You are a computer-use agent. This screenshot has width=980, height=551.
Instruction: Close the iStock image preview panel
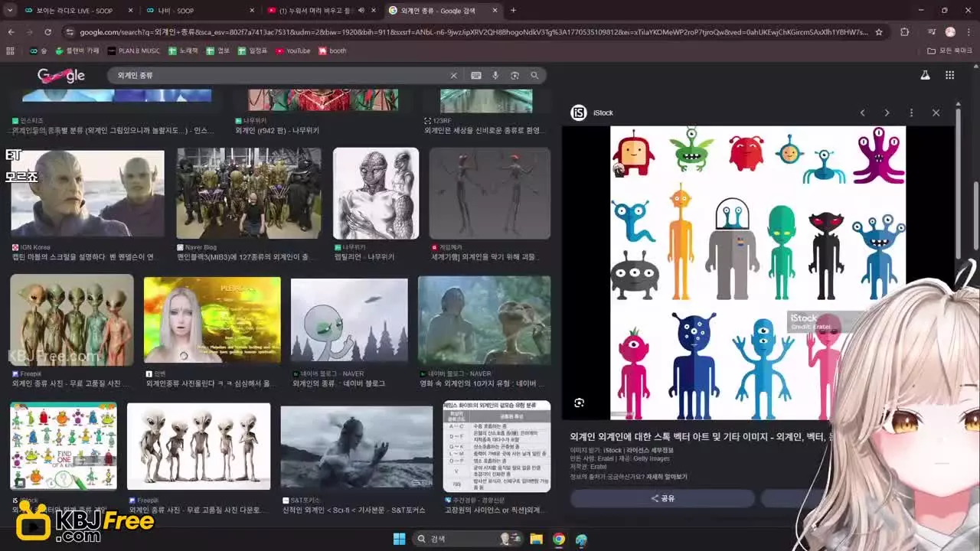pos(936,112)
